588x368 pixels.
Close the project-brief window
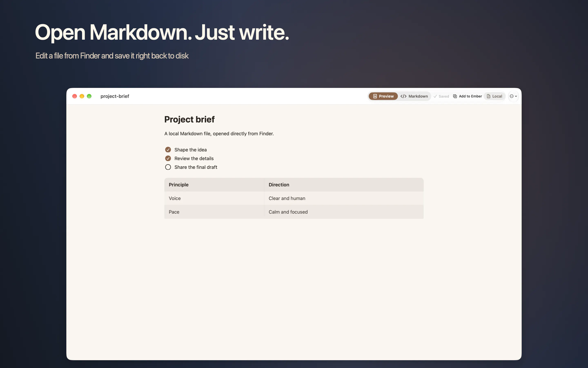click(75, 96)
